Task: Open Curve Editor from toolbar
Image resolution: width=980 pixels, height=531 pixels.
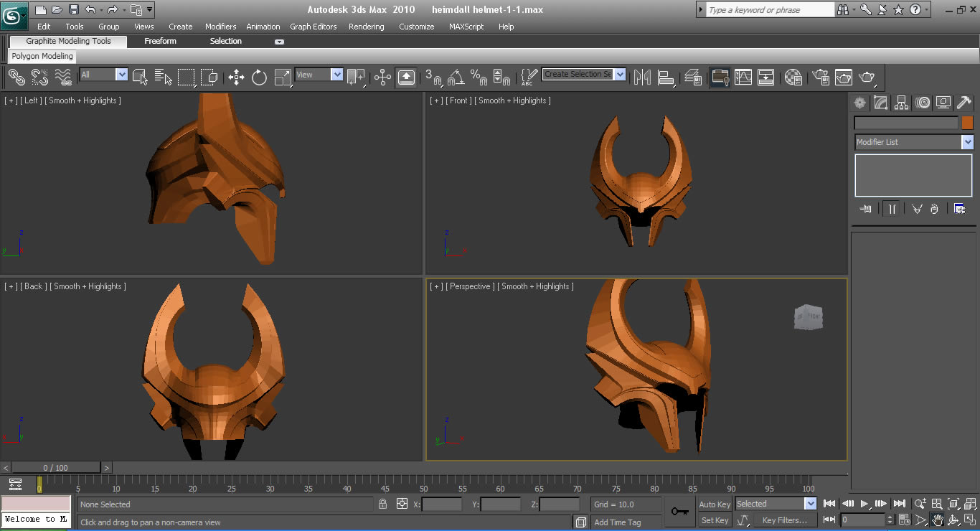Action: pos(743,76)
